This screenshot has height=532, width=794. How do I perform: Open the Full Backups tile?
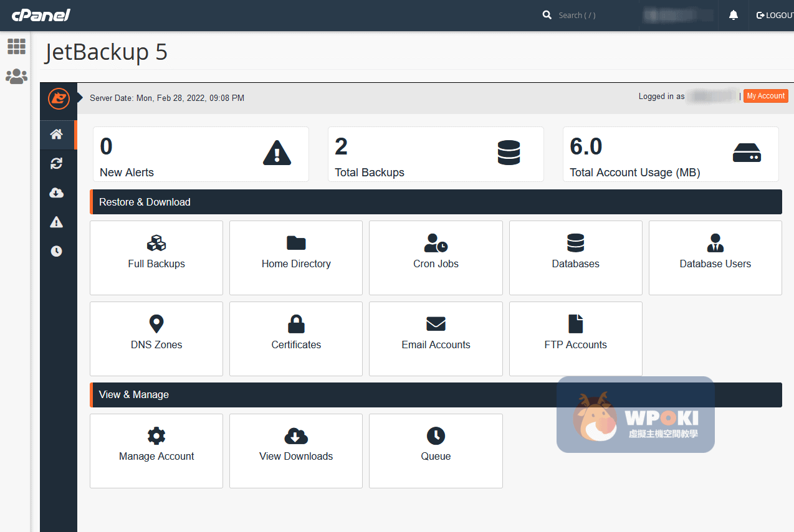pos(156,257)
